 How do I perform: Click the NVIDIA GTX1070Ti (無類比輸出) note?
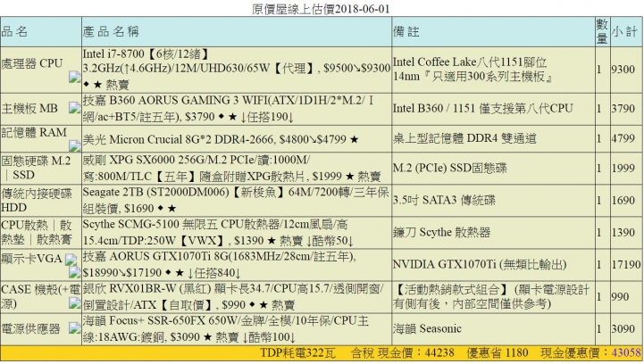point(480,265)
